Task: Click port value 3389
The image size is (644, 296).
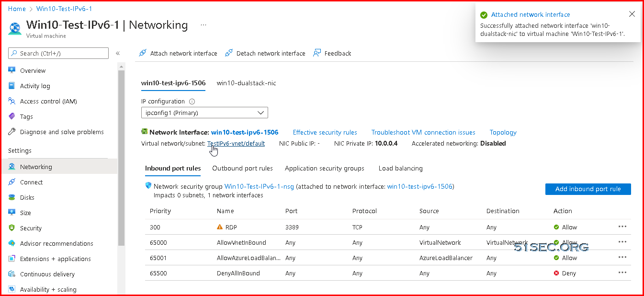Action: 292,227
